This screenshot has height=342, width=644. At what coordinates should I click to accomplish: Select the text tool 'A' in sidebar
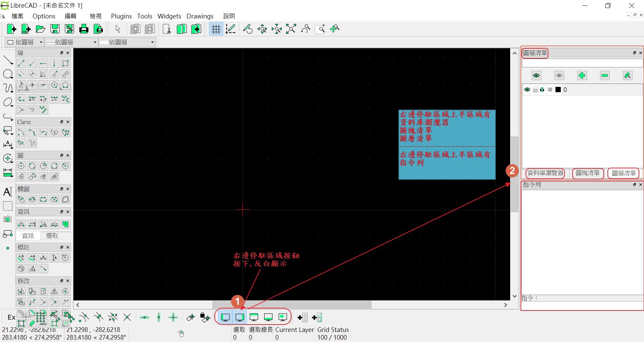coord(8,192)
